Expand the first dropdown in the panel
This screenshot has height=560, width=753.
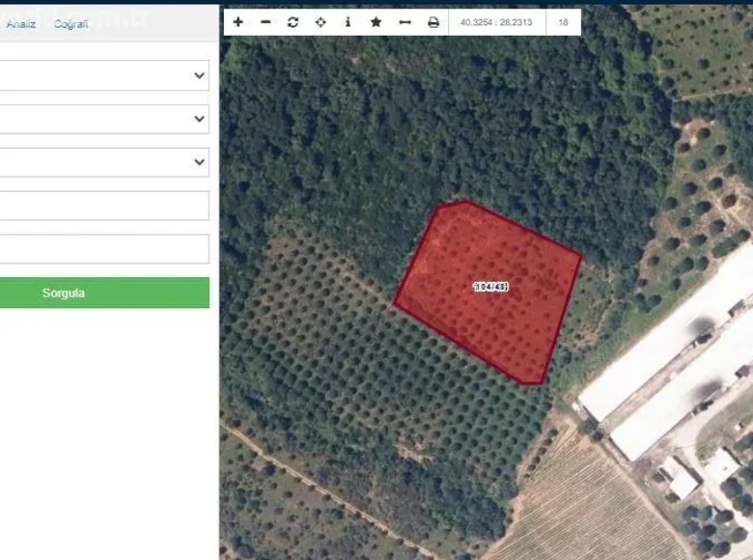click(104, 75)
